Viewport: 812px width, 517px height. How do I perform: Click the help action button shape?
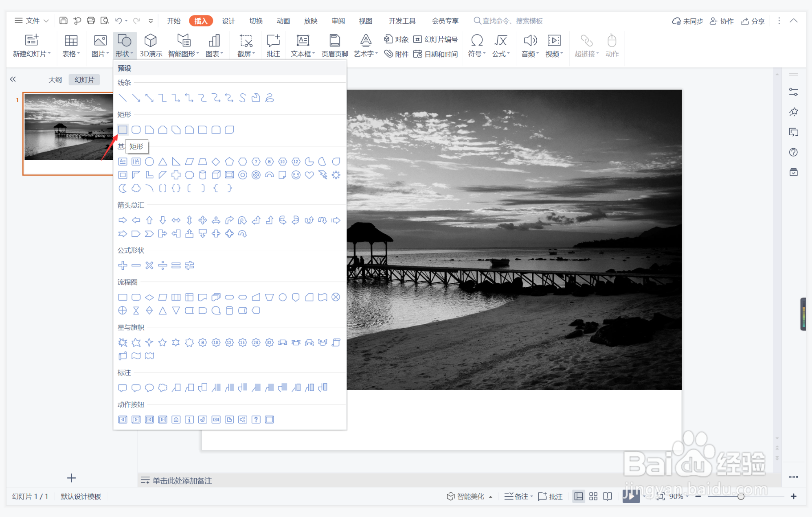coord(256,419)
